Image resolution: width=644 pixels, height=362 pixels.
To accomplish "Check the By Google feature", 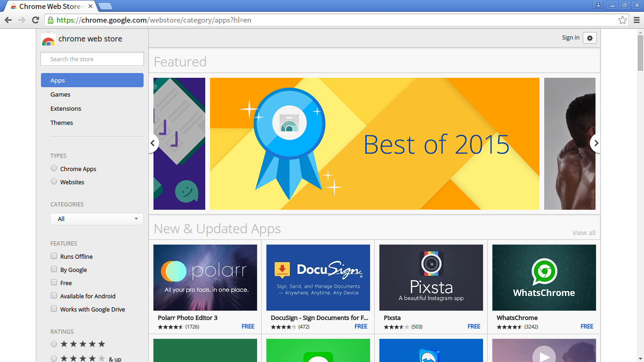I will (x=54, y=269).
